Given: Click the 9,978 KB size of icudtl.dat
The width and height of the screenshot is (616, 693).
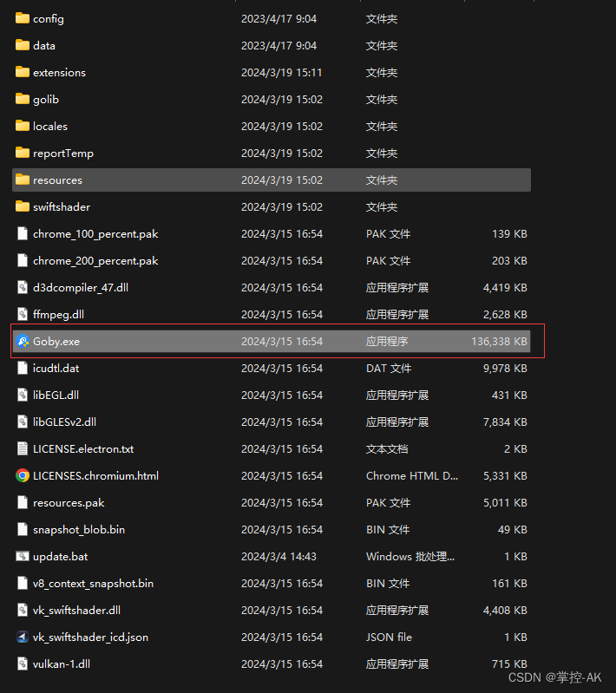Looking at the screenshot, I should [505, 368].
